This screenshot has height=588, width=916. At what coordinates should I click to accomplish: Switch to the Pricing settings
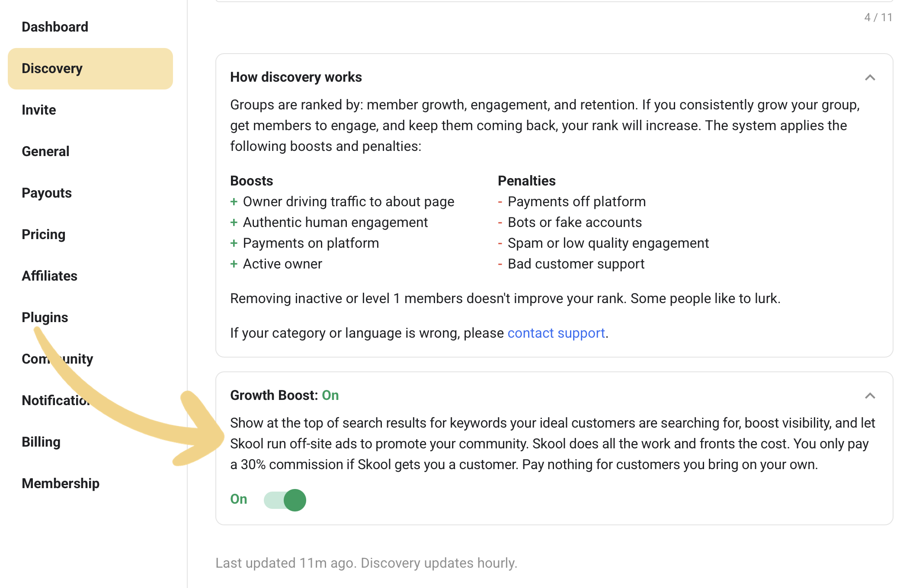click(44, 234)
